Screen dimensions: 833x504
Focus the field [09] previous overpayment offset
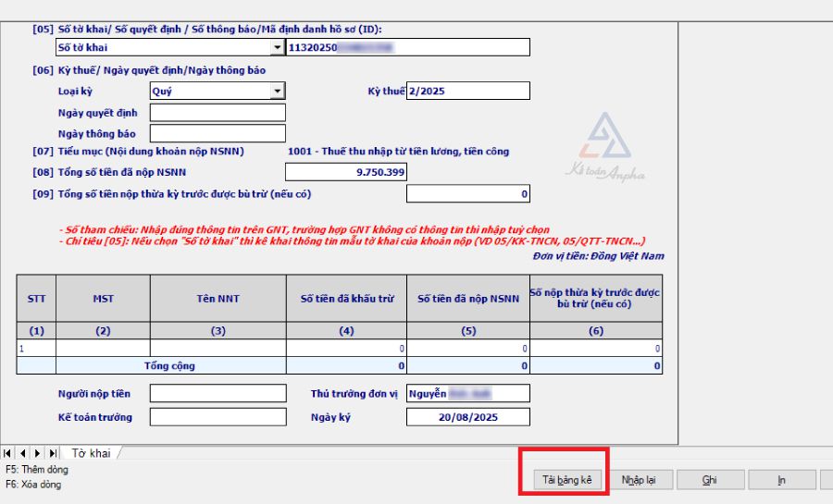pyautogui.click(x=468, y=194)
